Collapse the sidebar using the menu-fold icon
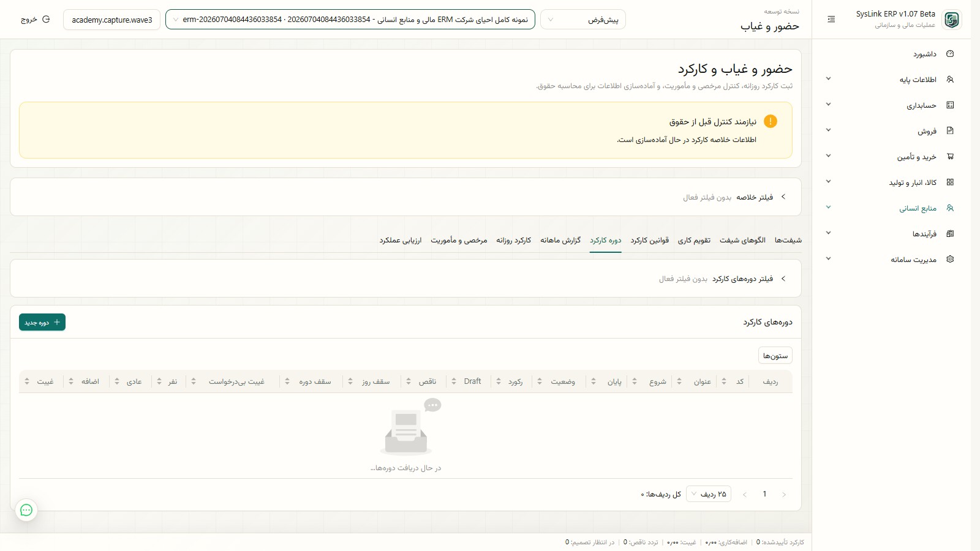The width and height of the screenshot is (980, 551). click(x=831, y=20)
